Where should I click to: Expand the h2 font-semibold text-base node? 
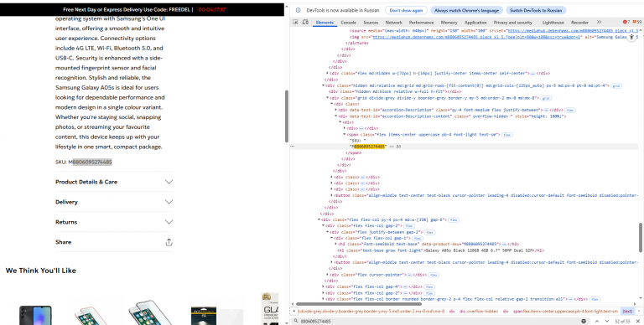click(336, 244)
